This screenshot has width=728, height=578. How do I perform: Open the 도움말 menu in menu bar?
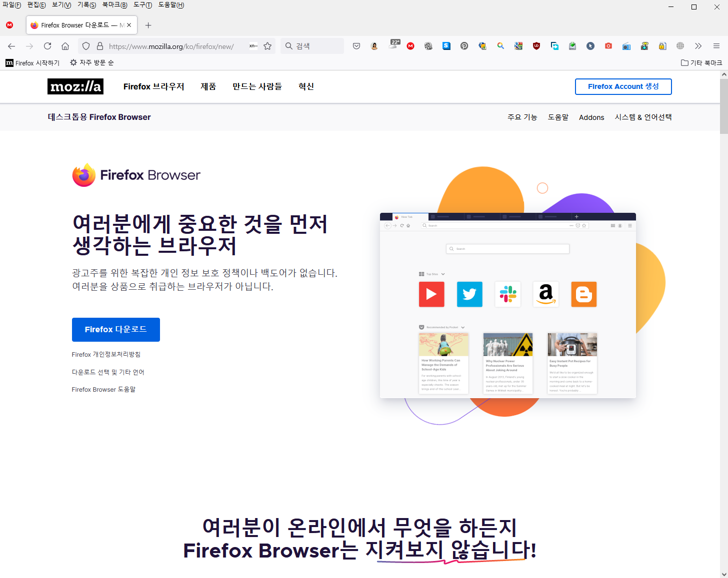click(x=171, y=5)
